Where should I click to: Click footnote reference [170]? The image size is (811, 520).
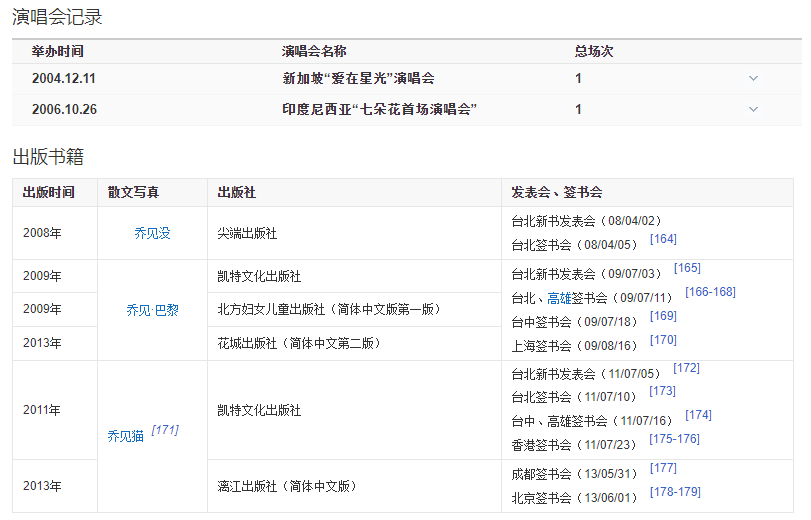pos(663,340)
